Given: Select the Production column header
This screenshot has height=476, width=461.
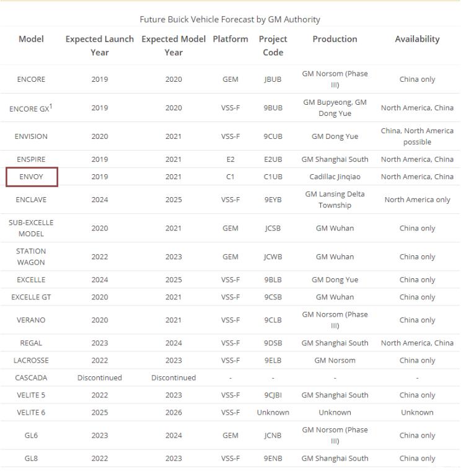Looking at the screenshot, I should click(x=335, y=39).
